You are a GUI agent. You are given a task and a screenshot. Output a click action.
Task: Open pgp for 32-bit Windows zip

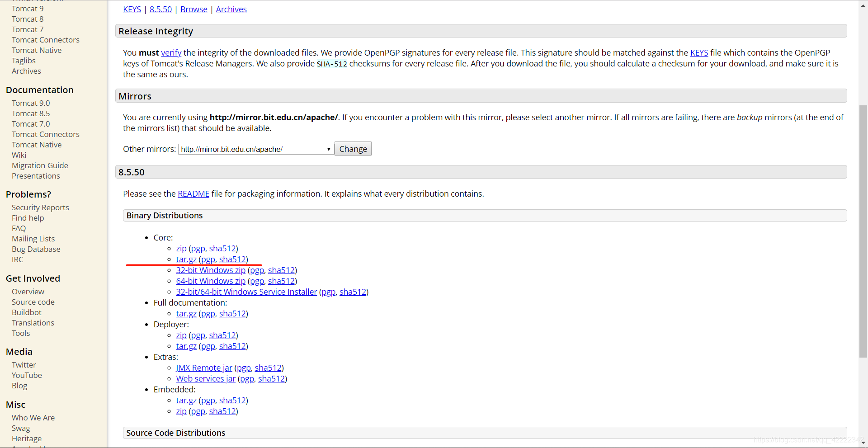coord(257,270)
